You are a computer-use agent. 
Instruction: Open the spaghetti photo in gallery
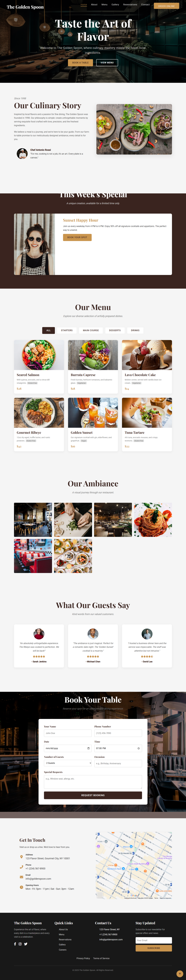(x=153, y=520)
